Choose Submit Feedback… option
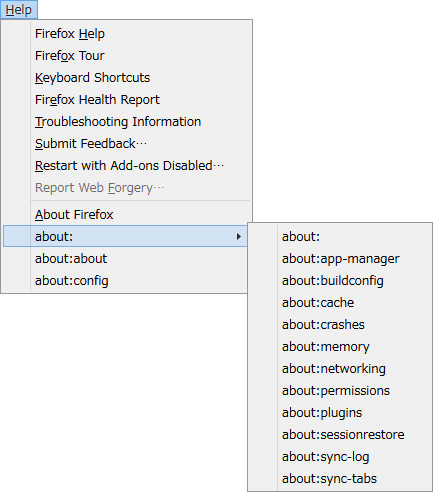 pyautogui.click(x=127, y=144)
